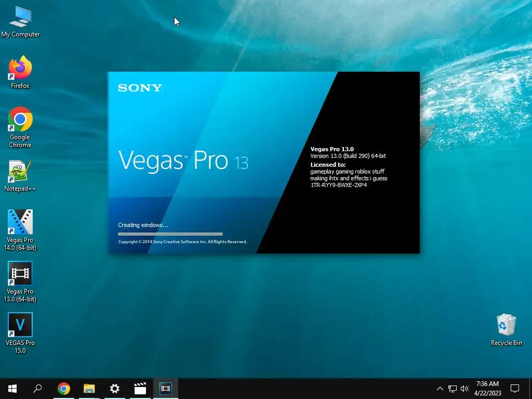Select Vegas Pro 14.0 (64-bit) desktop shortcut
Screen dimensions: 532x399
20,230
